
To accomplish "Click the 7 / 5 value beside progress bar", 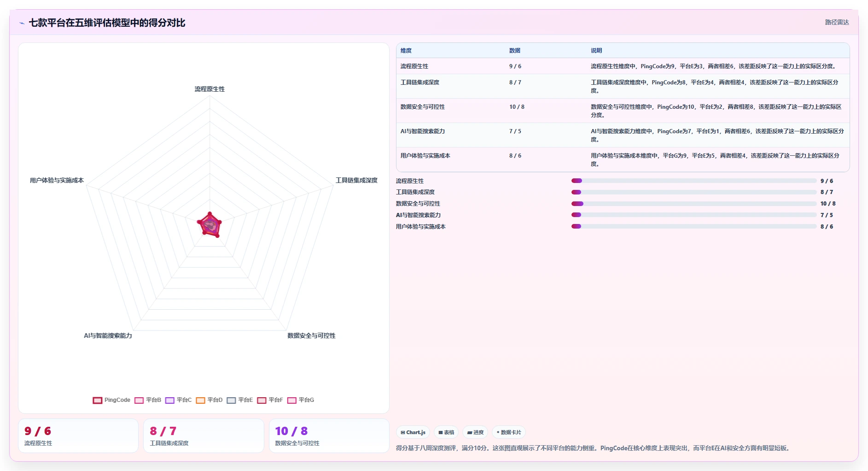I will [x=827, y=215].
